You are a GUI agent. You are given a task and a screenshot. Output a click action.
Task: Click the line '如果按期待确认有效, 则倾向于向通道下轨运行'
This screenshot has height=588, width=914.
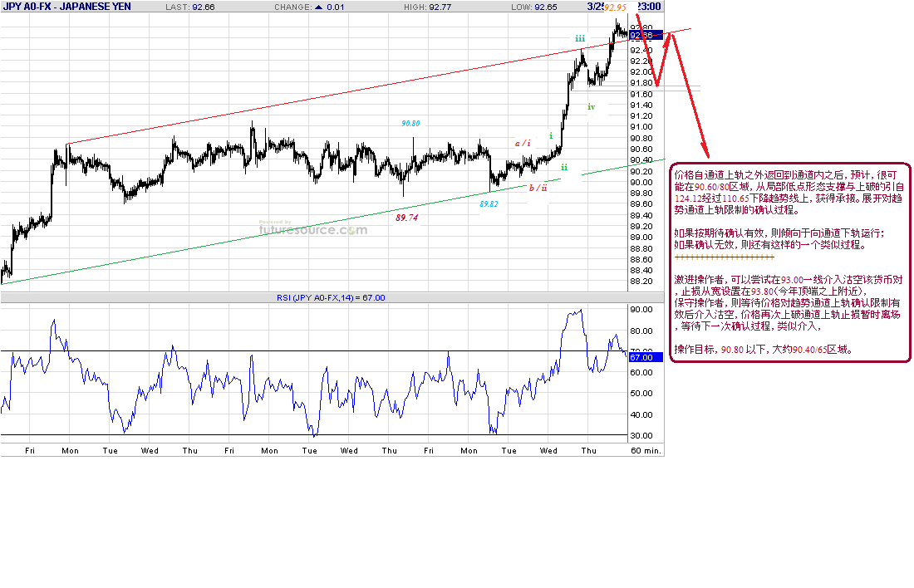(779, 233)
